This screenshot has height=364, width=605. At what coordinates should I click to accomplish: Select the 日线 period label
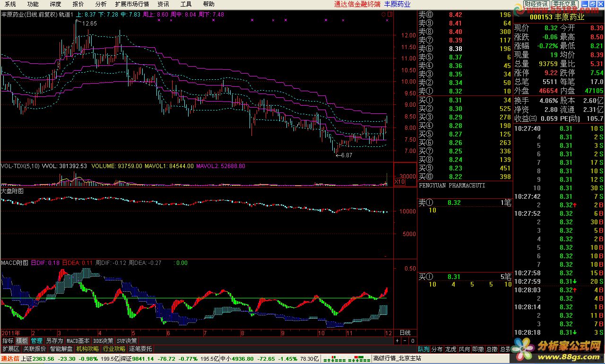coord(405,333)
